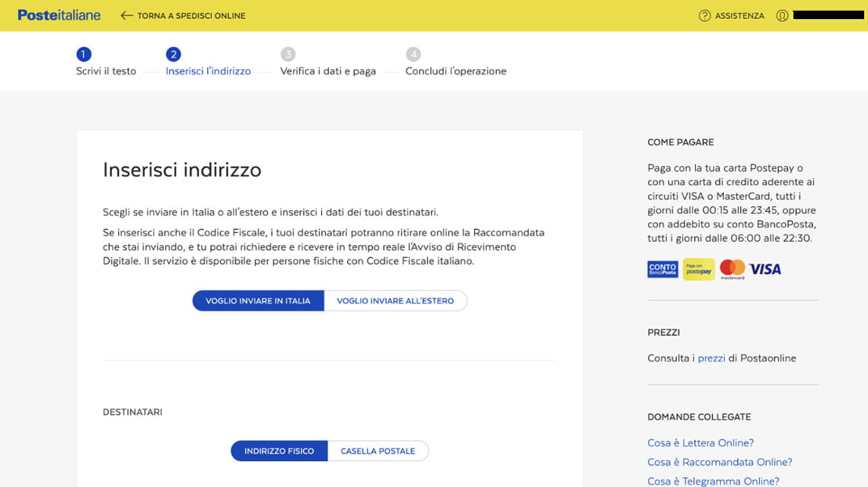868x487 pixels.
Task: Click the Mastercard logo
Action: [732, 269]
